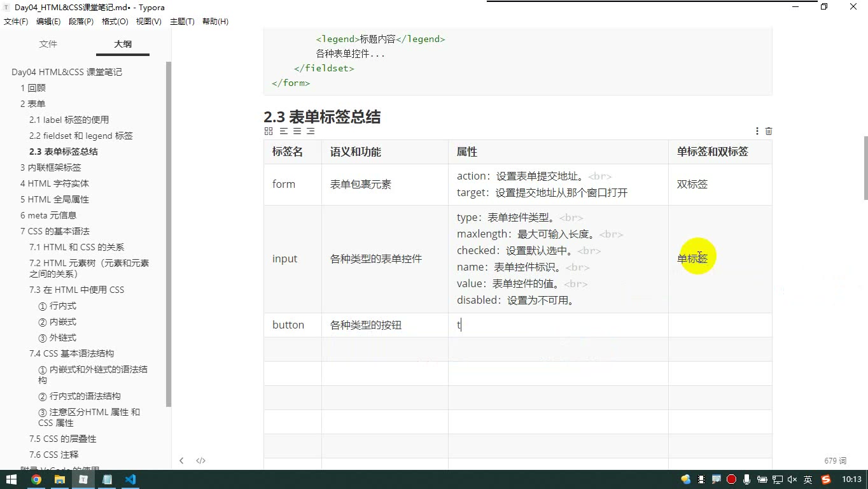Click the document's vertical scrollbar
This screenshot has height=489, width=868.
(x=865, y=168)
